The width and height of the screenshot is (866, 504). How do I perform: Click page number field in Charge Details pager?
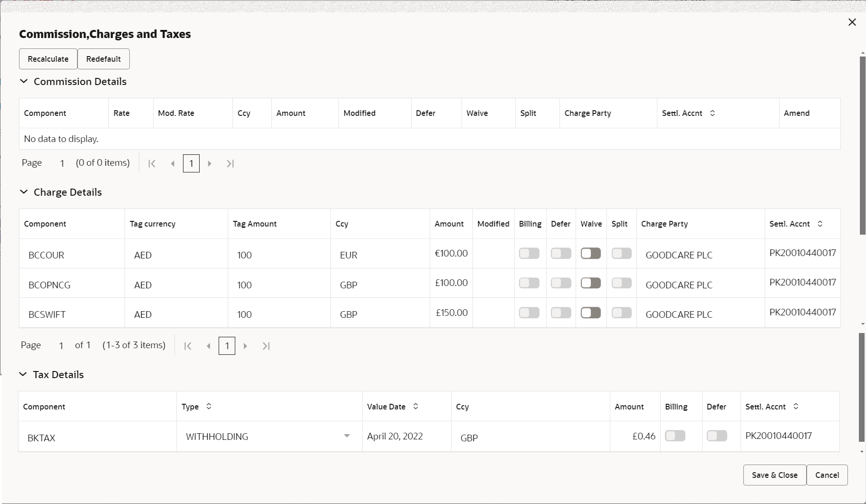point(227,346)
